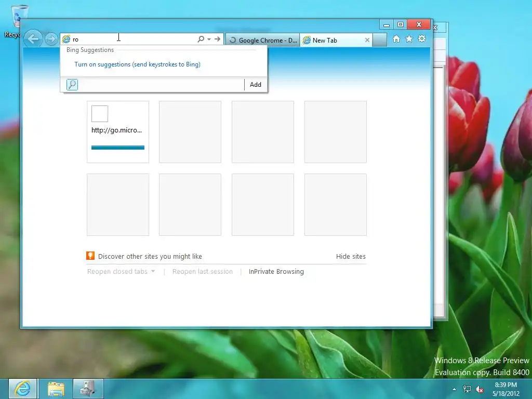The width and height of the screenshot is (532, 399).
Task: Open Favorites with the star icon
Action: click(409, 39)
